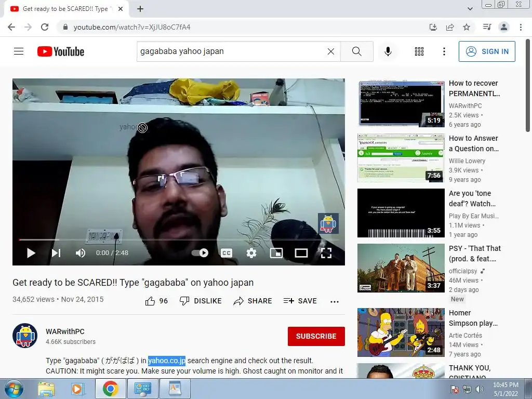Viewport: 532px width, 399px height.
Task: Go to the YouTube home logo
Action: click(x=60, y=51)
